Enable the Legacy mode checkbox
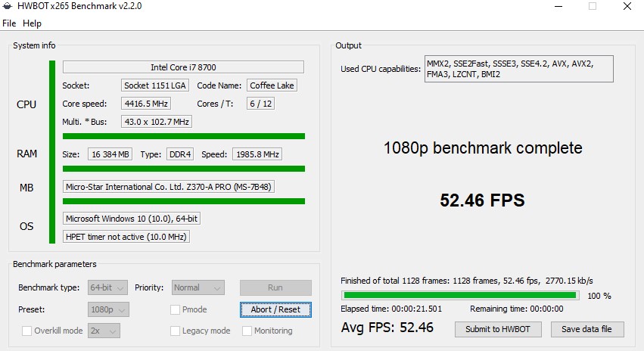The image size is (644, 351). pos(175,331)
